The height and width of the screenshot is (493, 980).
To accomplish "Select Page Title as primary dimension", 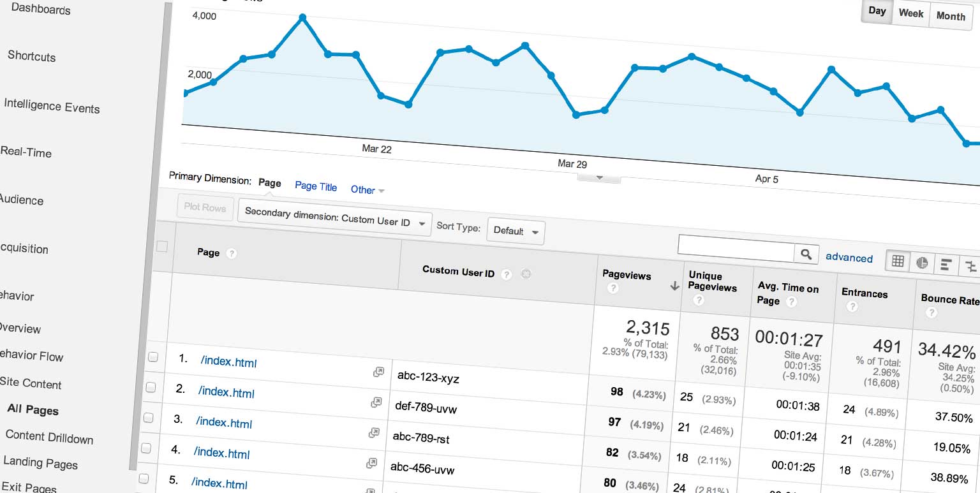I will 316,186.
